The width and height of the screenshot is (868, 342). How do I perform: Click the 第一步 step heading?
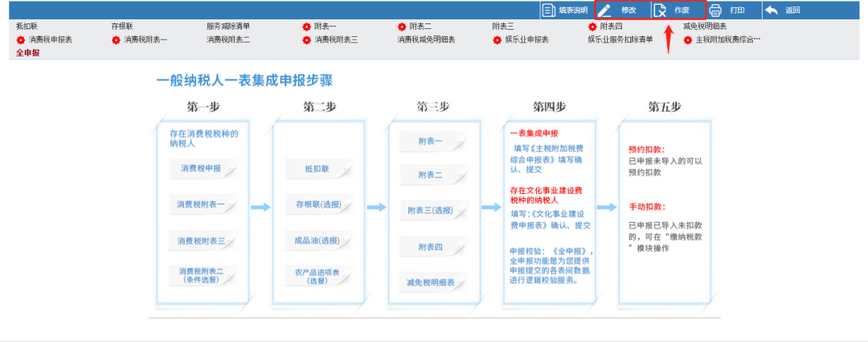click(203, 108)
